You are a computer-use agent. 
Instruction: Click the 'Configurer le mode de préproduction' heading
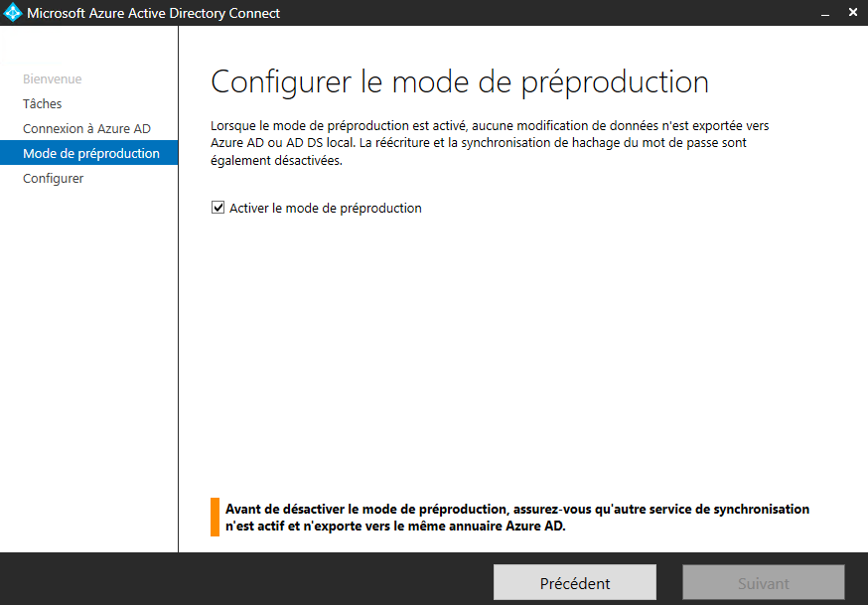point(460,81)
